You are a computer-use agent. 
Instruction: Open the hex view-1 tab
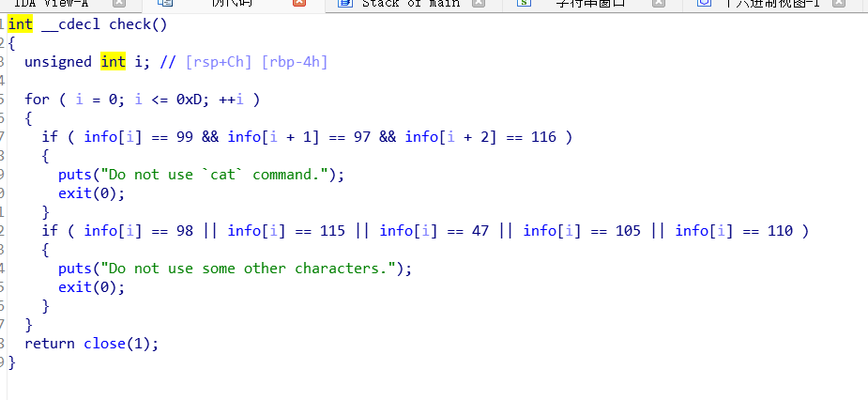point(772,4)
